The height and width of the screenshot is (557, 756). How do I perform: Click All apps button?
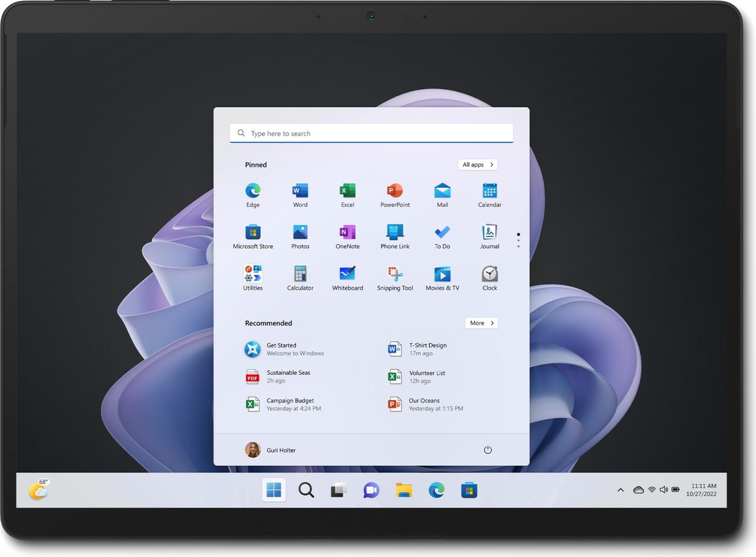click(478, 165)
